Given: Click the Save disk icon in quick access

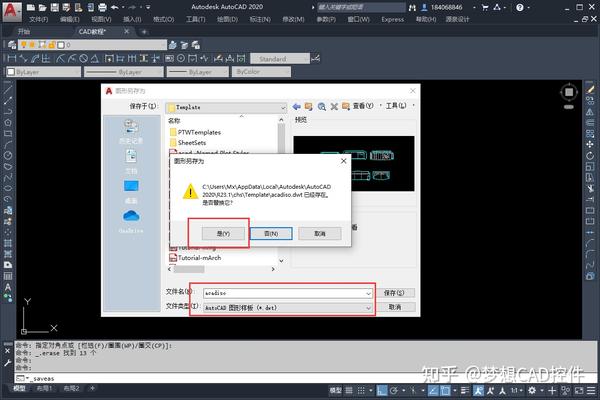Looking at the screenshot, I should coord(54,7).
